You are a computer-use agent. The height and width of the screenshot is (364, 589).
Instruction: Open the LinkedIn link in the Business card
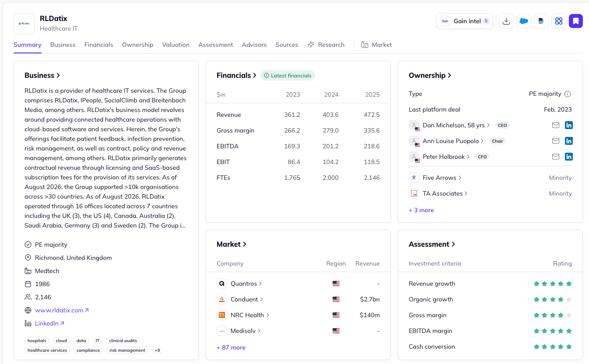pyautogui.click(x=49, y=323)
